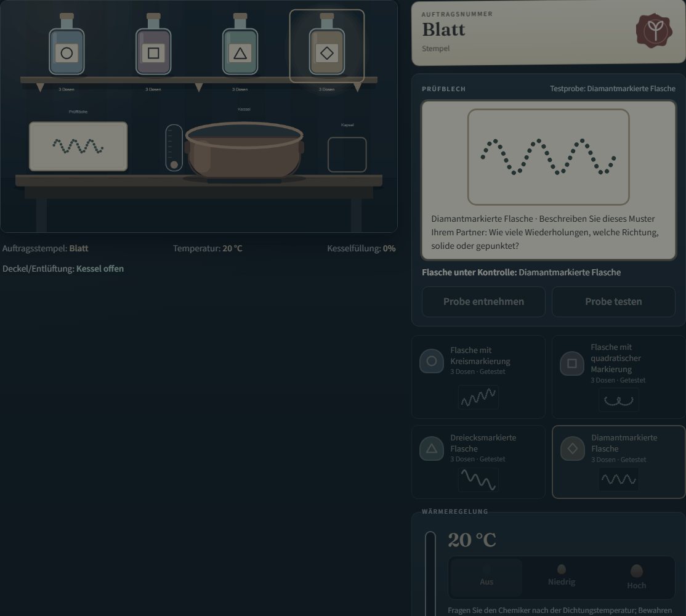Click the Probe testen button

(x=613, y=301)
